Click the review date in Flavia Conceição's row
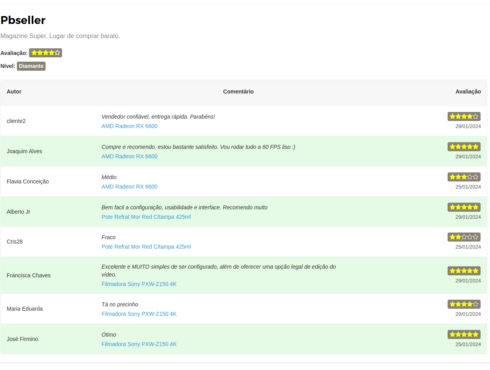Image resolution: width=490 pixels, height=370 pixels. coord(468,187)
